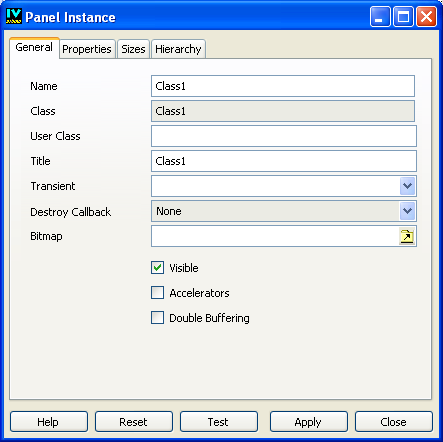Switch to the Properties tab
443x442 pixels.
(x=87, y=49)
